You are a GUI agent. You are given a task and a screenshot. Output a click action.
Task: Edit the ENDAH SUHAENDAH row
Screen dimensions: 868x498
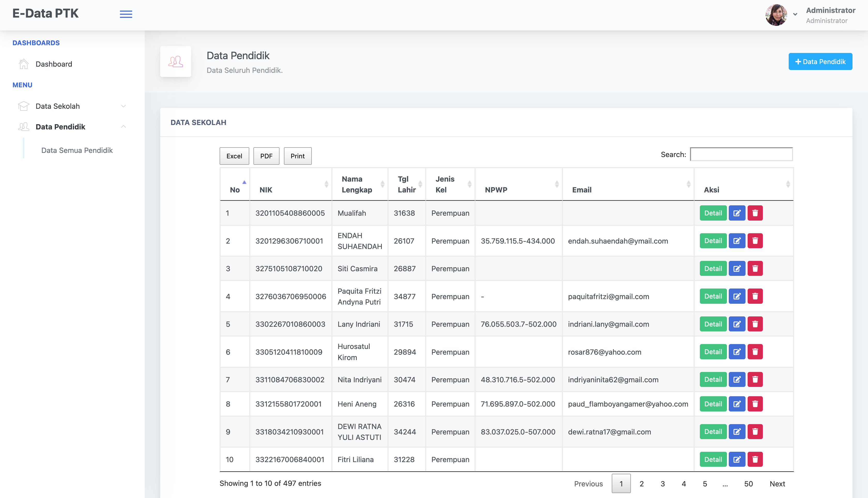737,241
